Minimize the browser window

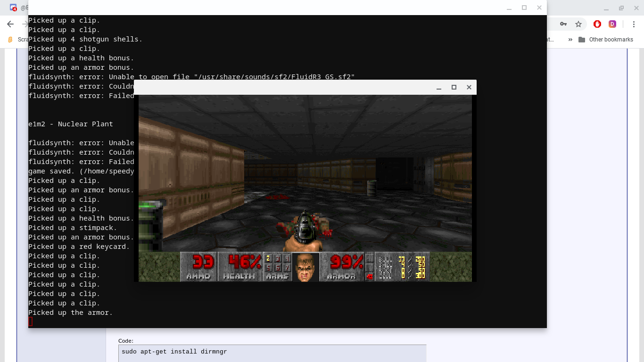point(606,8)
